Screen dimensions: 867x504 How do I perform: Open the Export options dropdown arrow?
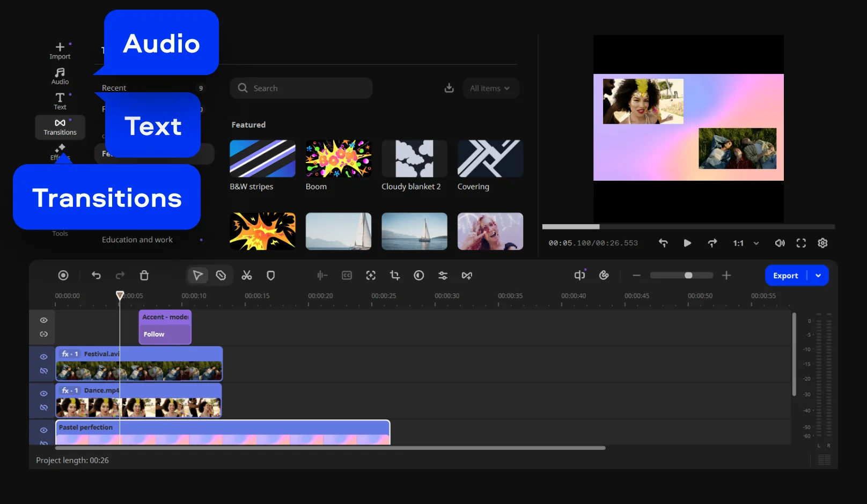point(818,276)
